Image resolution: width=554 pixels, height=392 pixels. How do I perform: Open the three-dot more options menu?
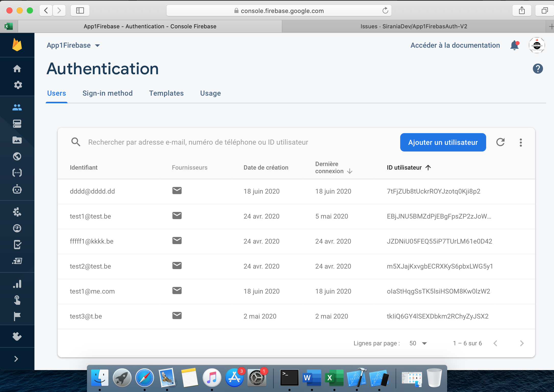point(521,142)
